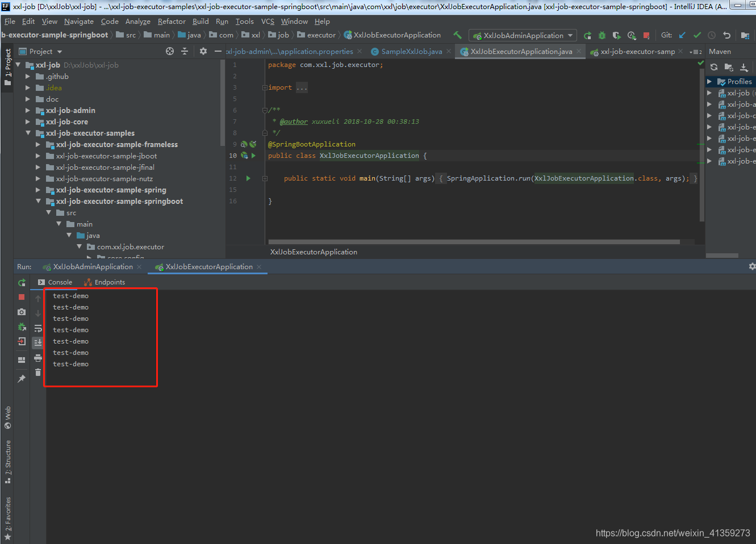756x544 pixels.
Task: Click Git Update Project blue arrow
Action: point(682,35)
